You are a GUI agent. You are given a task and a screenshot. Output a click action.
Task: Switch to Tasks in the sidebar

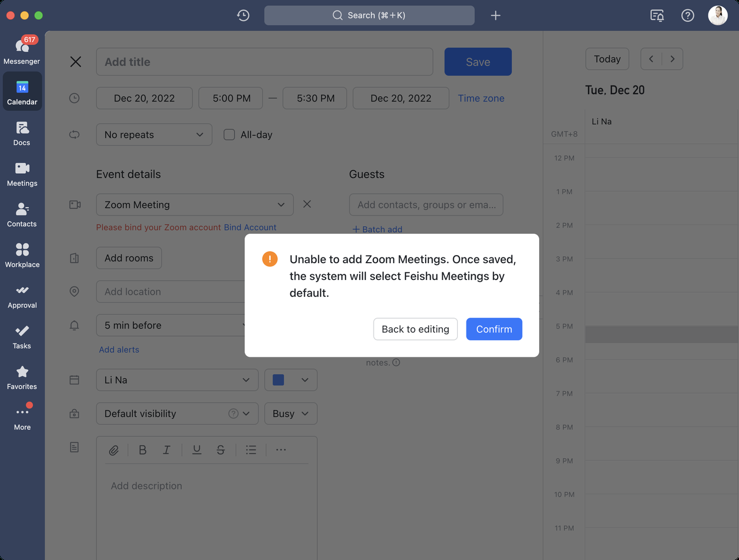pos(22,336)
